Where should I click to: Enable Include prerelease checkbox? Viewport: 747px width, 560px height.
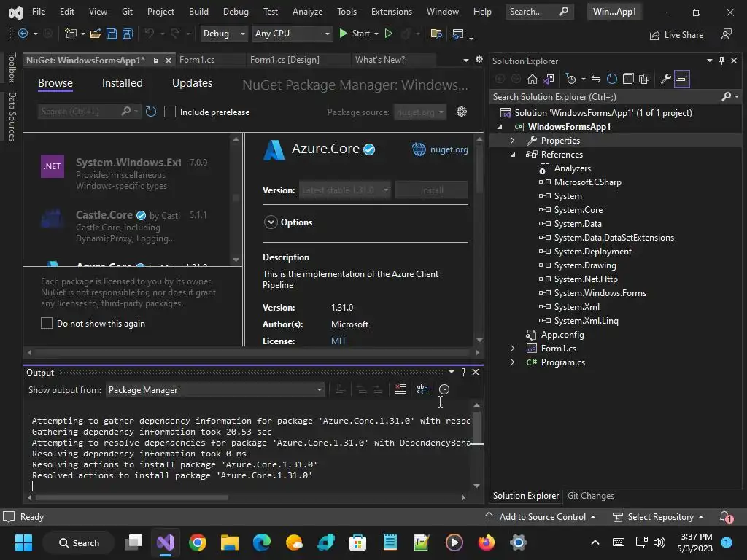[x=169, y=112]
